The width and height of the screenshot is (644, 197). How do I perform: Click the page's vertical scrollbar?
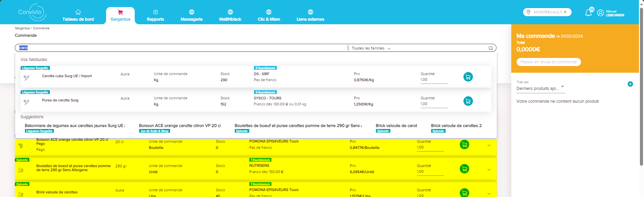point(641,87)
